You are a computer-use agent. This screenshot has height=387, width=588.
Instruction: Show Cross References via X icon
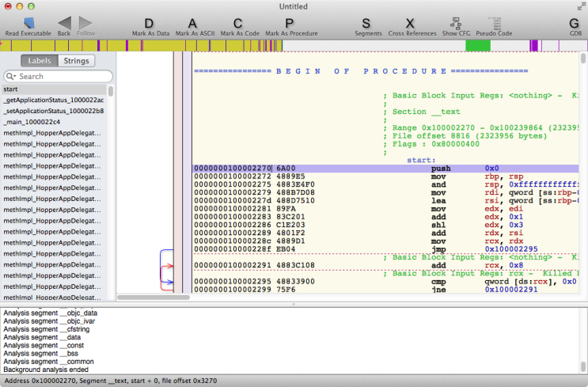tap(410, 23)
